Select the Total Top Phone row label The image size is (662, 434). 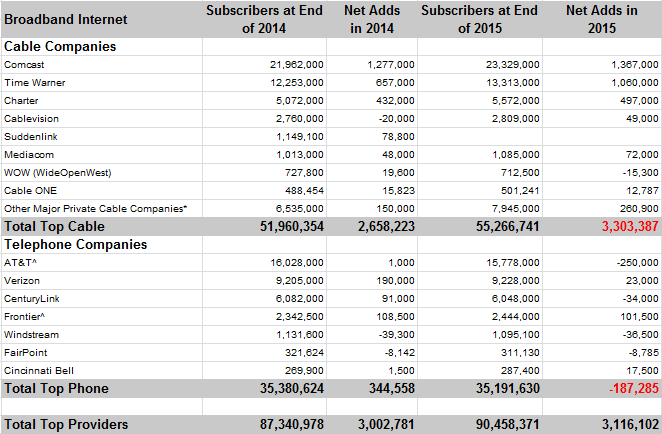pos(56,389)
